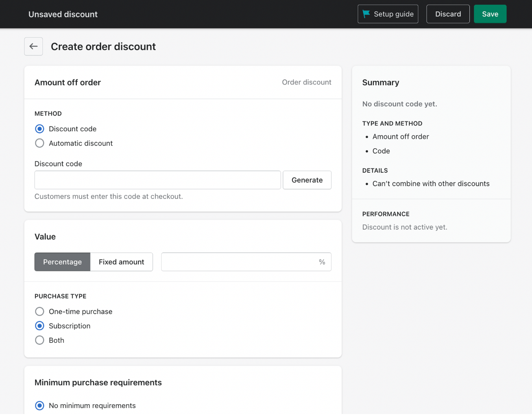Choose the Automatic discount method
532x416 pixels.
click(x=40, y=144)
